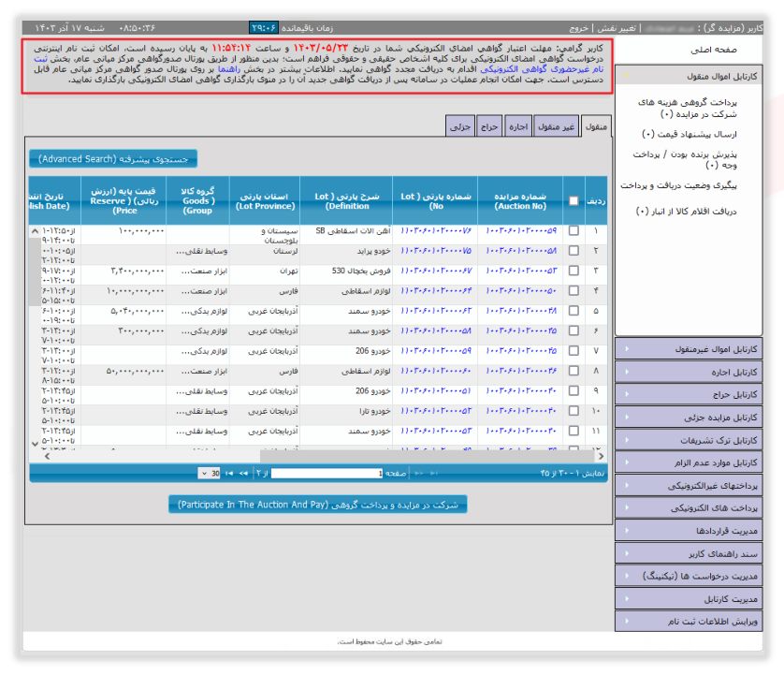Click the page number input field in the pager
This screenshot has width=784, height=675.
pyautogui.click(x=327, y=473)
